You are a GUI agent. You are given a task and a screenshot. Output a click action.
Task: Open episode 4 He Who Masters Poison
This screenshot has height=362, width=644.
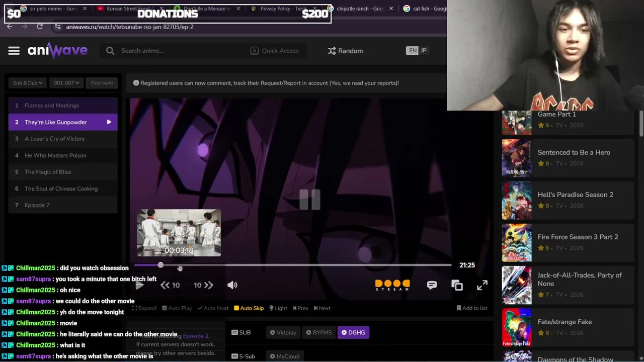pos(63,155)
